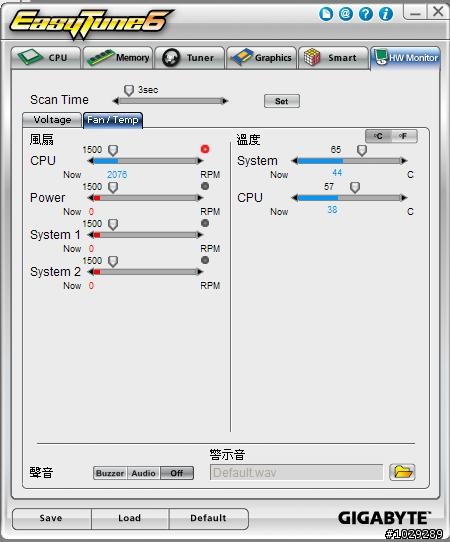Click System temperature slider right arrow
450x542 pixels.
[x=404, y=161]
